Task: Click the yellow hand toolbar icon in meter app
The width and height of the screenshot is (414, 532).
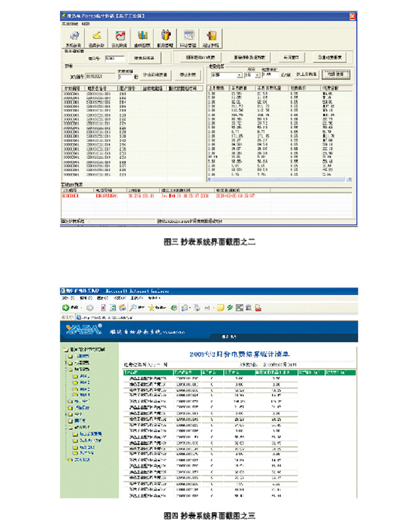Action: (x=97, y=38)
